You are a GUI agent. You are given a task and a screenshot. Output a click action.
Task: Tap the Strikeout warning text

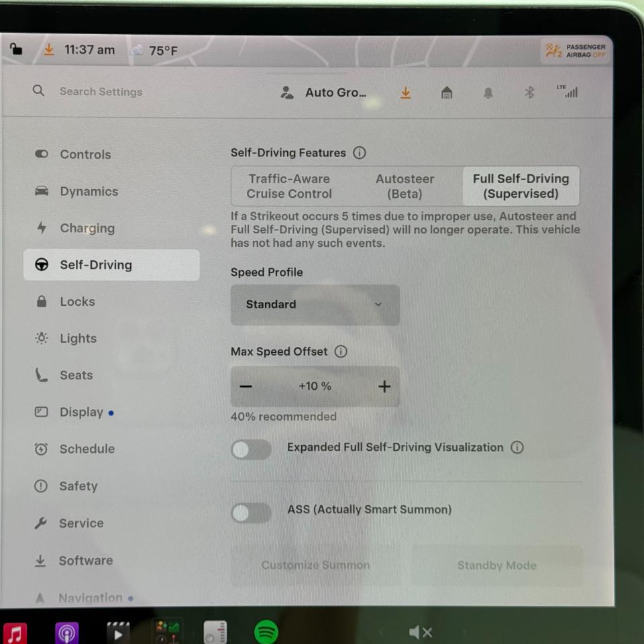(x=405, y=229)
